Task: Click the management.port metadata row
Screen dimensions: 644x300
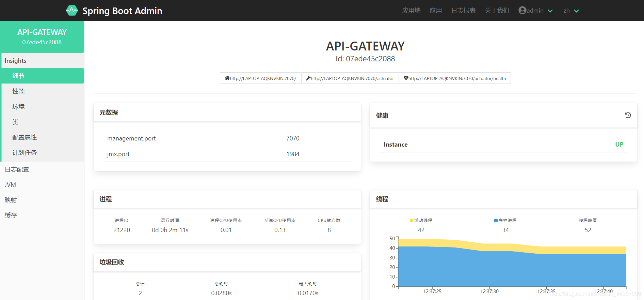Action: tap(227, 138)
